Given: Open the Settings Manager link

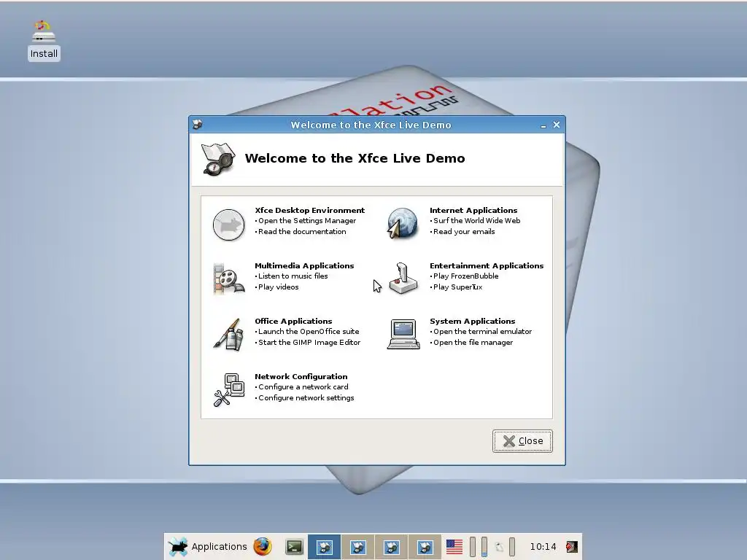Looking at the screenshot, I should (x=307, y=221).
